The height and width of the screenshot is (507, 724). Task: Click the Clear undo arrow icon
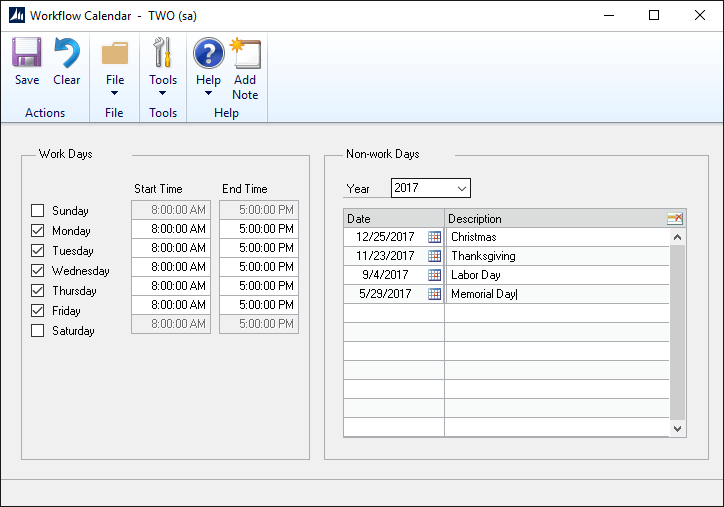pos(67,55)
